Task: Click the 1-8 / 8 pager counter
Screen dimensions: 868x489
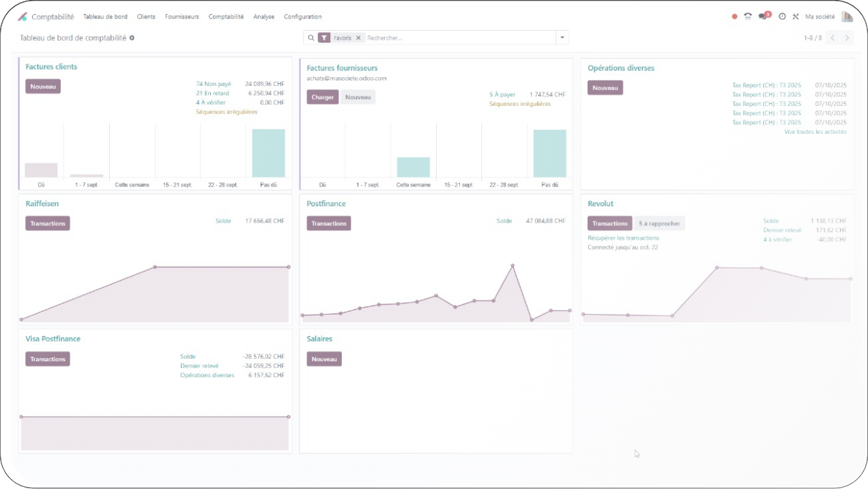Action: [x=813, y=38]
